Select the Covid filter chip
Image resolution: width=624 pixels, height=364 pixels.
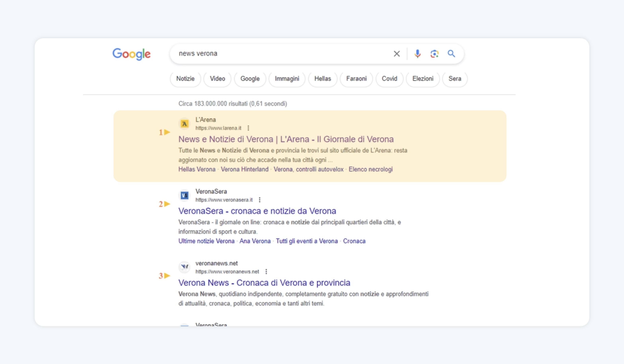click(x=389, y=79)
